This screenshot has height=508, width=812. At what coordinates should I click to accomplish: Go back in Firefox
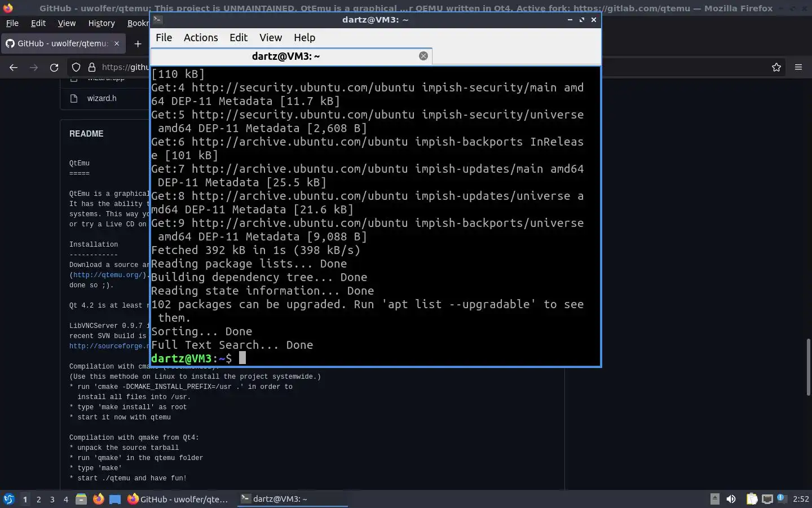[x=14, y=67]
